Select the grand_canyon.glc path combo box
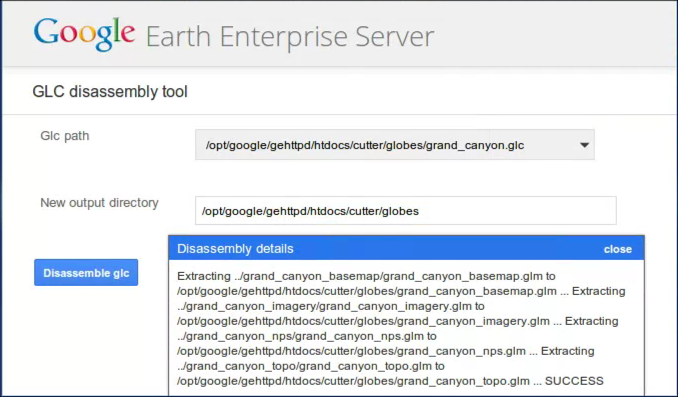The height and width of the screenshot is (397, 678). [395, 145]
